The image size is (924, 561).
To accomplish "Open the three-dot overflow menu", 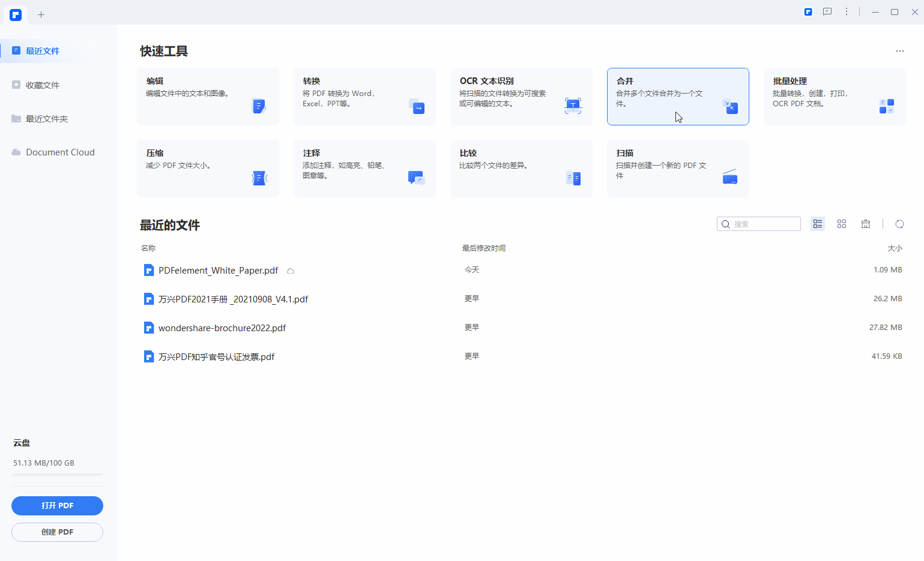I will 847,11.
